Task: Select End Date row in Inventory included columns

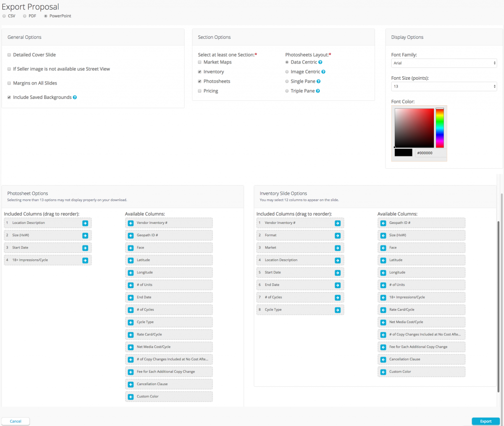Action: [300, 285]
